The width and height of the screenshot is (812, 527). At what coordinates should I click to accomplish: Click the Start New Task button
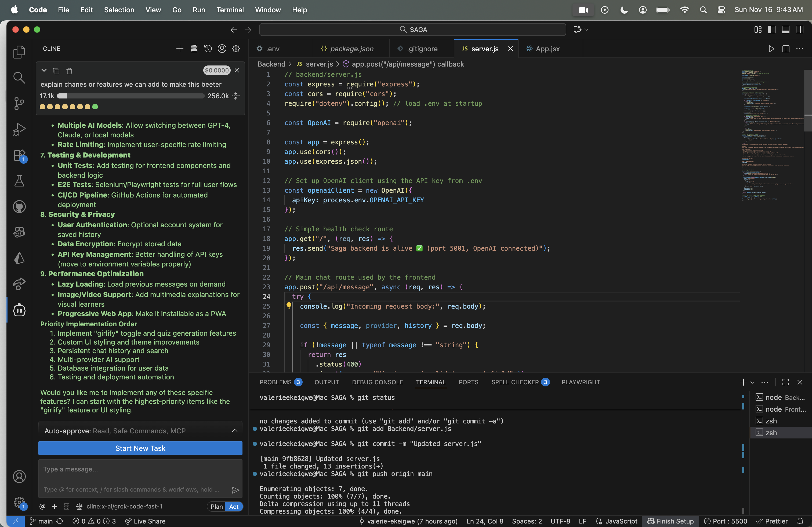(140, 448)
